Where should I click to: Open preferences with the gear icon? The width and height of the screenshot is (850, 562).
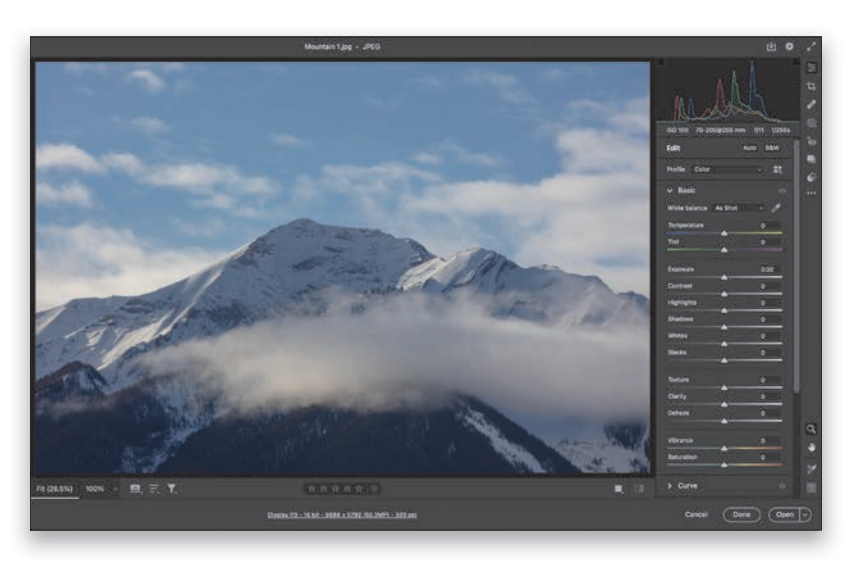(x=789, y=47)
